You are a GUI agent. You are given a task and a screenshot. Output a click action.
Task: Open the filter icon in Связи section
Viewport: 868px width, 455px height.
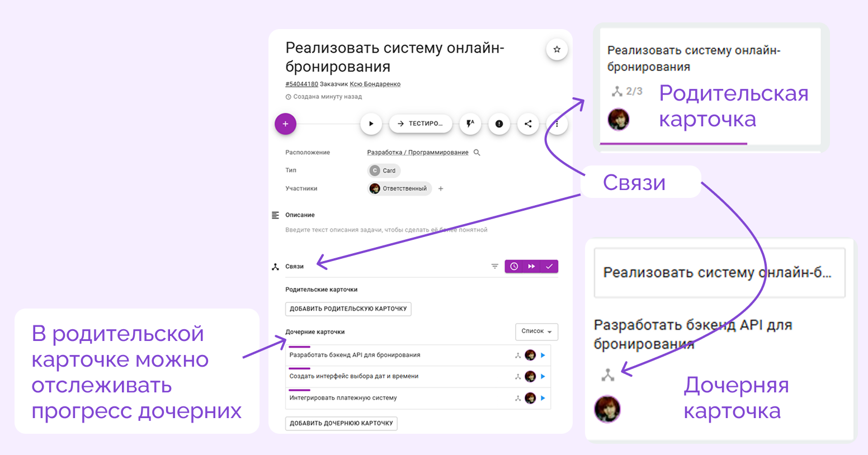(x=494, y=267)
